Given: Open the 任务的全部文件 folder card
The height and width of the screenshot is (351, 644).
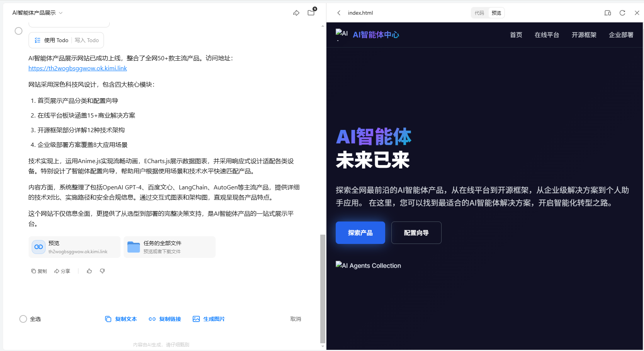Looking at the screenshot, I should pos(170,247).
